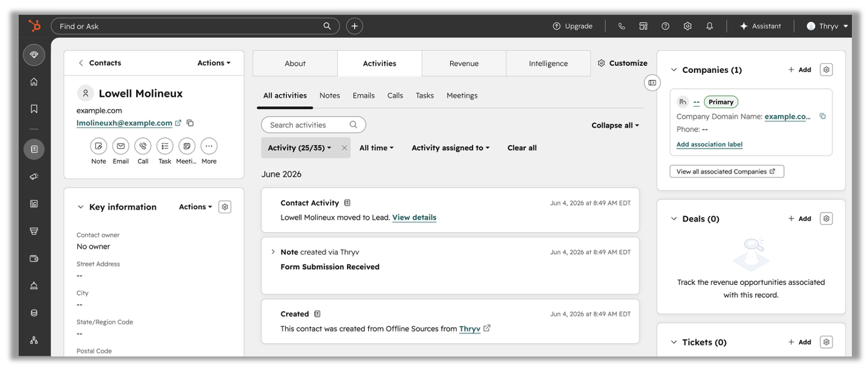This screenshot has width=868, height=370.
Task: Switch to the Intelligence tab
Action: (x=549, y=64)
